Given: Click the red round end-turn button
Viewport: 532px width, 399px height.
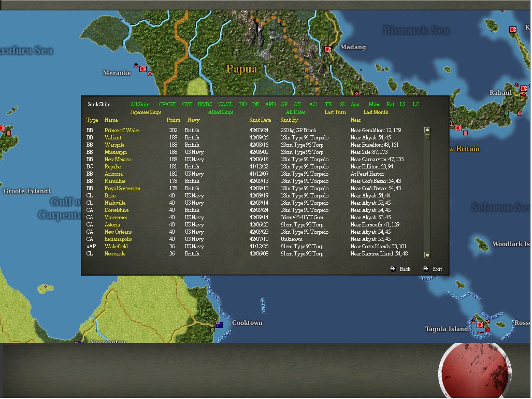Looking at the screenshot, I should click(x=475, y=370).
